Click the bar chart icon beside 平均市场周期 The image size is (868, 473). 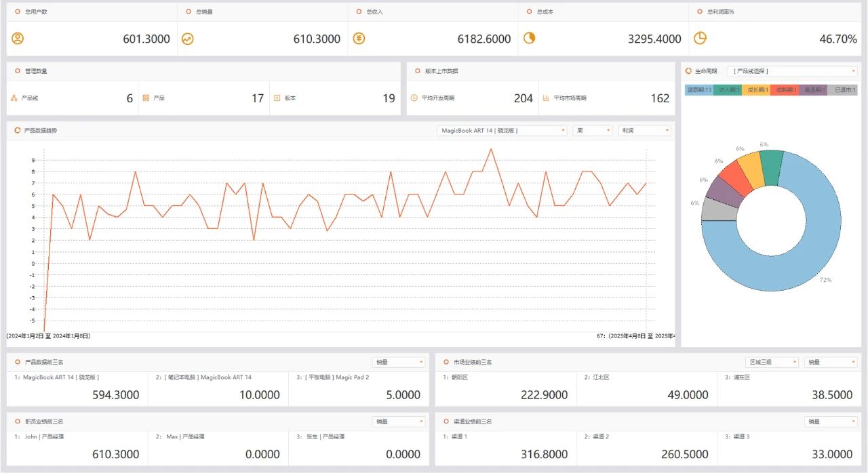click(546, 98)
